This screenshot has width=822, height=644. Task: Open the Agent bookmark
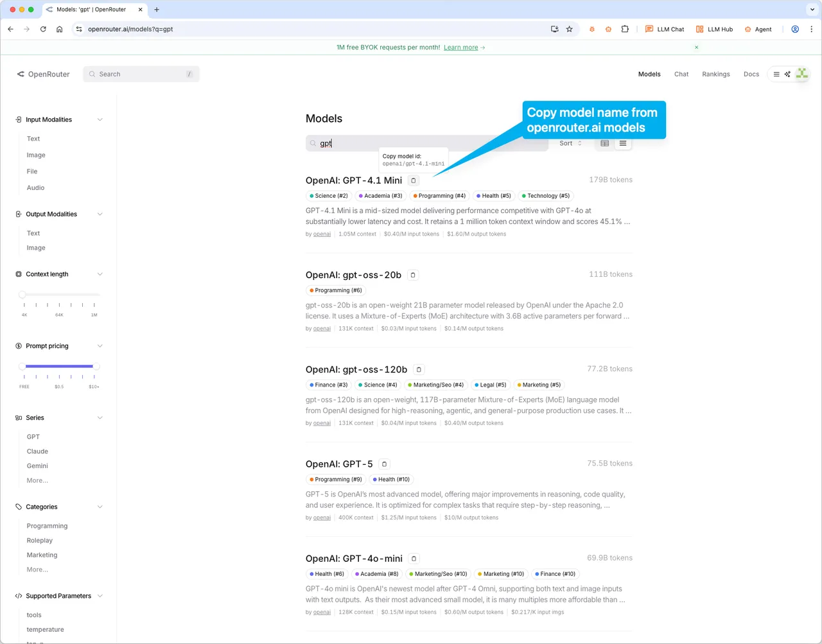click(758, 29)
